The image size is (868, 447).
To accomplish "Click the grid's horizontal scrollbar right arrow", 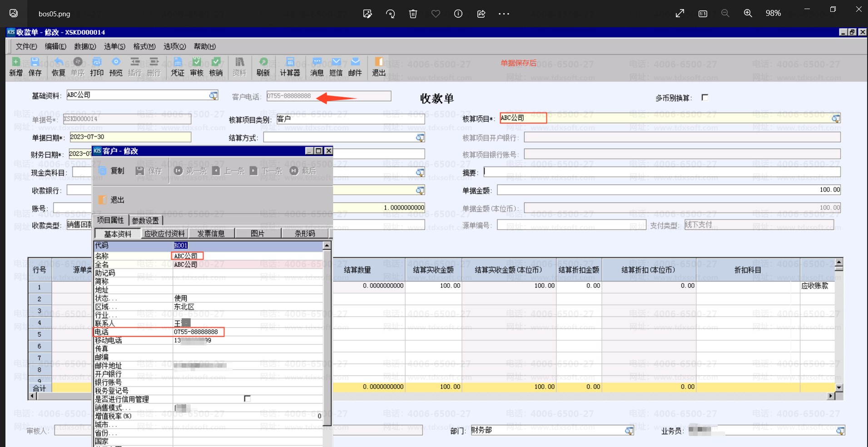I will click(x=830, y=396).
